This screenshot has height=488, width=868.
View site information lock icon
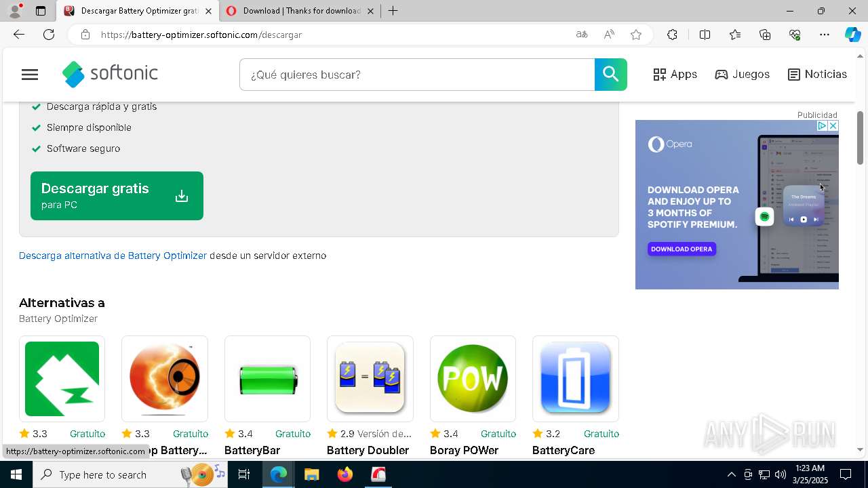point(85,35)
